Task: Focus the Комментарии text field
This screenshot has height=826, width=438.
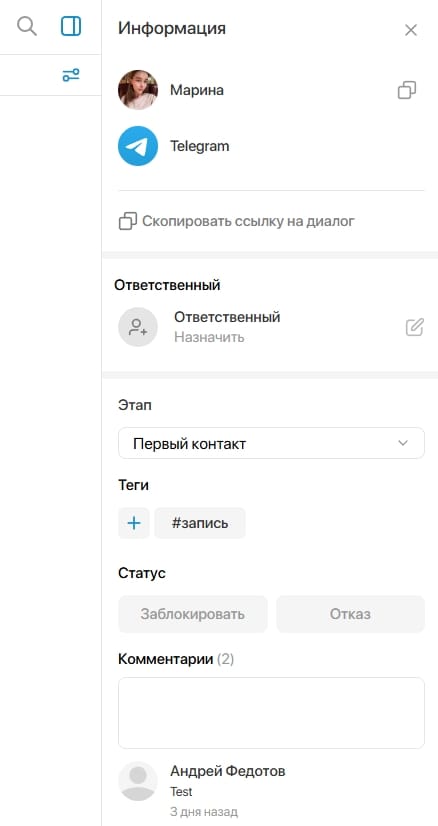Action: click(x=271, y=713)
